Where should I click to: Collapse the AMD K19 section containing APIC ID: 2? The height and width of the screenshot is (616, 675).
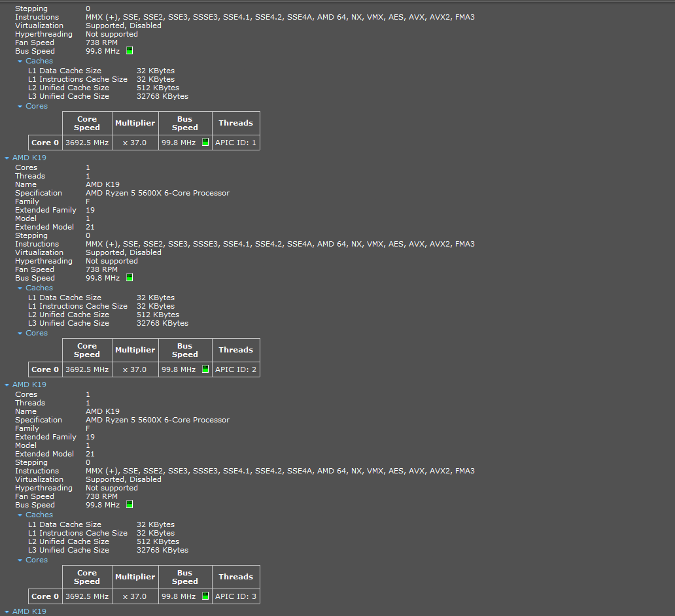[7, 158]
